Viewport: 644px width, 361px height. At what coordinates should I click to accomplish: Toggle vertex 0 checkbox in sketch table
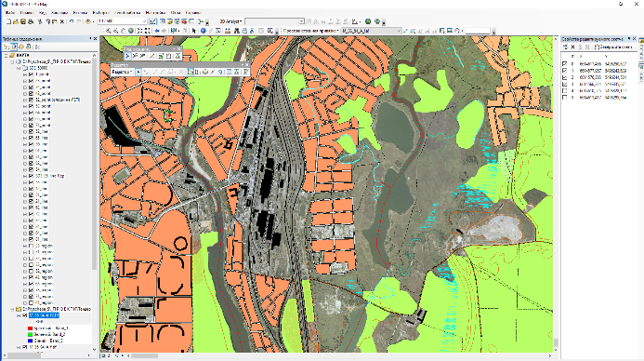[x=564, y=64]
